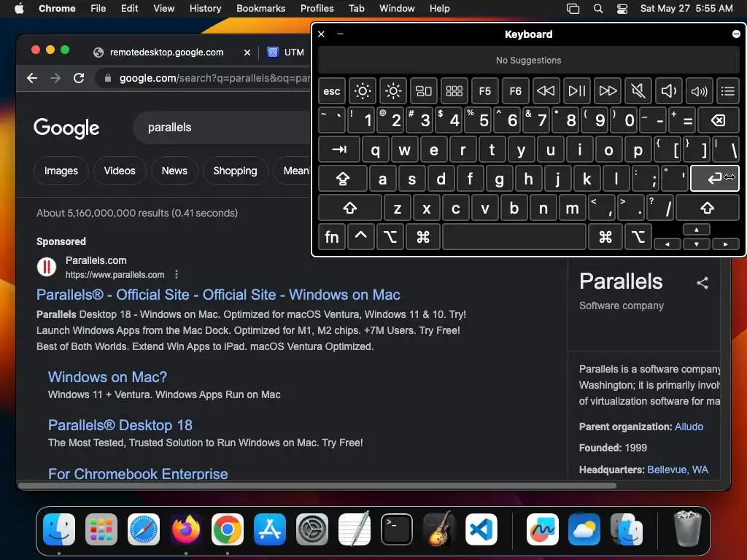This screenshot has width=747, height=560.
Task: Click the No Suggestions bar
Action: (528, 61)
